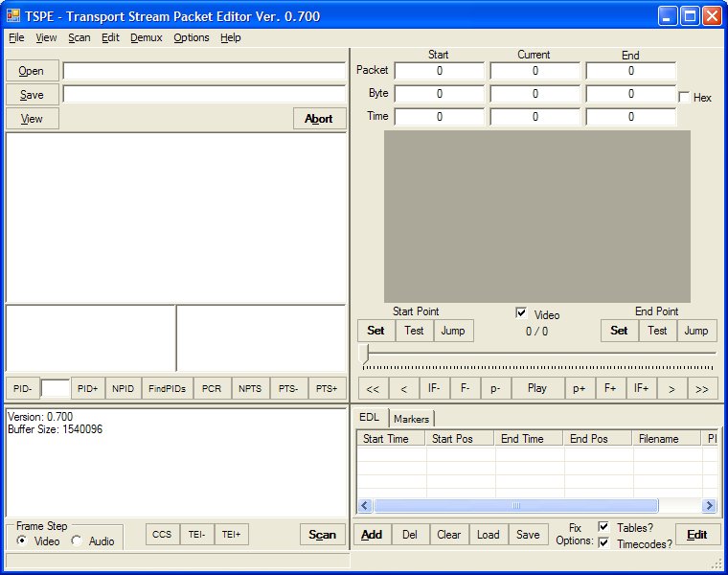
Task: Click the Save button beside the output path field
Action: click(x=32, y=95)
